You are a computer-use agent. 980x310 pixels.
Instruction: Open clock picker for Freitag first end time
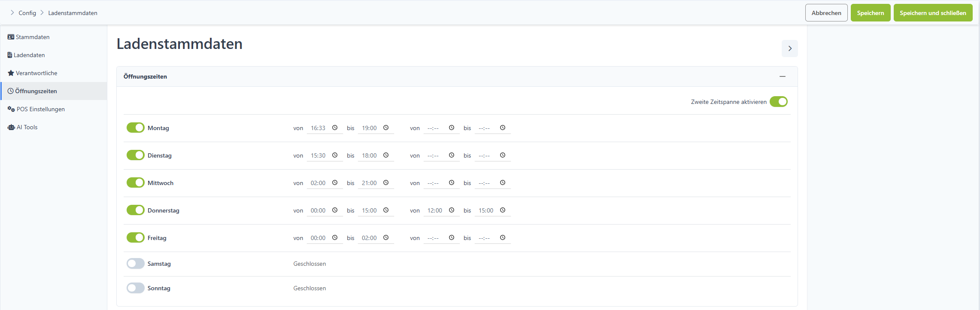pyautogui.click(x=386, y=237)
